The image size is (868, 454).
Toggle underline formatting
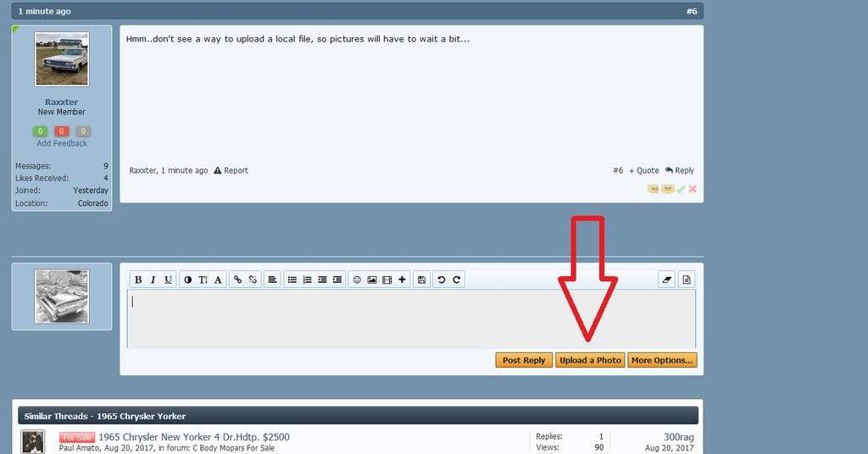tap(168, 280)
